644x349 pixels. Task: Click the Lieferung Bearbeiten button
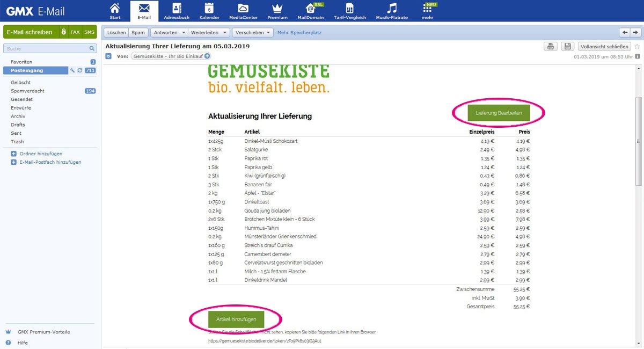pos(499,113)
